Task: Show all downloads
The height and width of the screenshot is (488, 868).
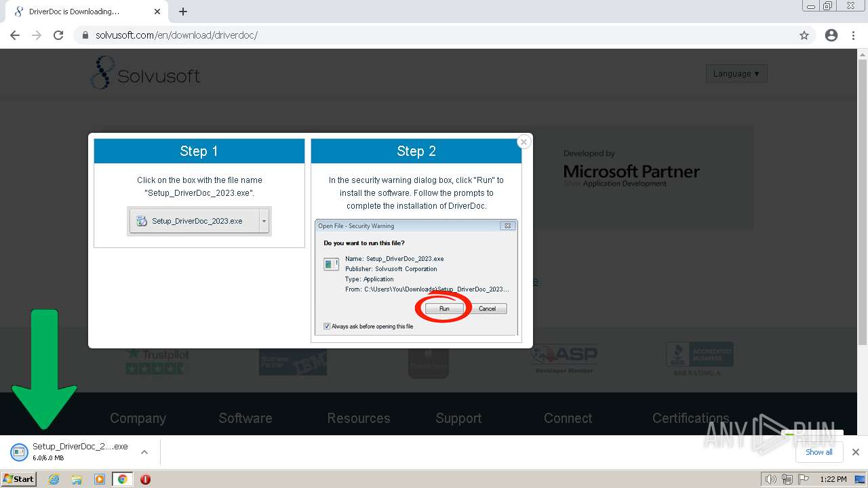Action: [x=819, y=452]
